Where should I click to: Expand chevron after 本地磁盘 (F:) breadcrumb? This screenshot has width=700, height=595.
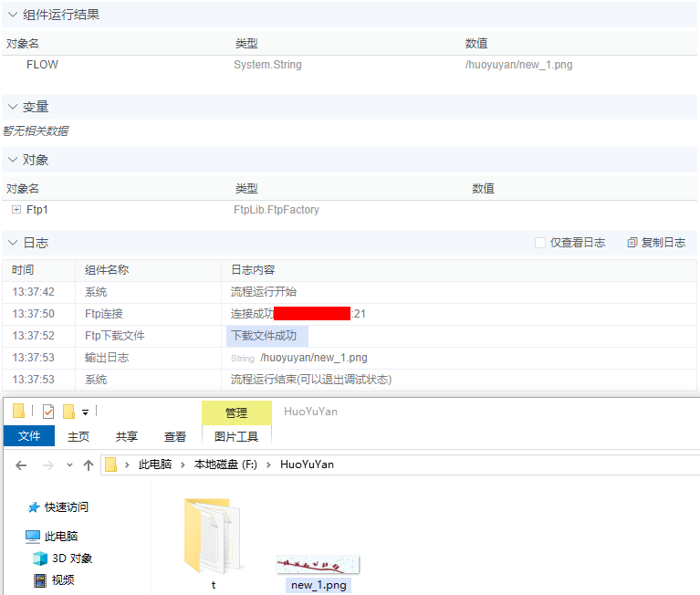coord(268,465)
